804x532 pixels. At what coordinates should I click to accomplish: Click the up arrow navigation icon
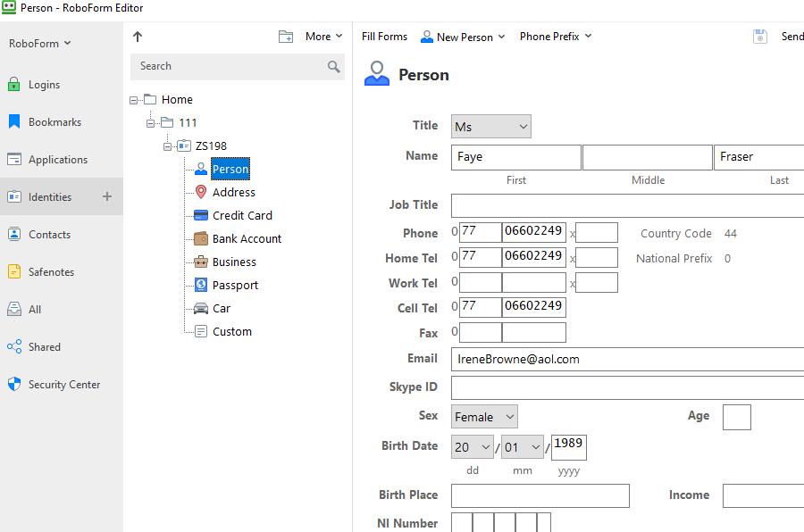138,37
